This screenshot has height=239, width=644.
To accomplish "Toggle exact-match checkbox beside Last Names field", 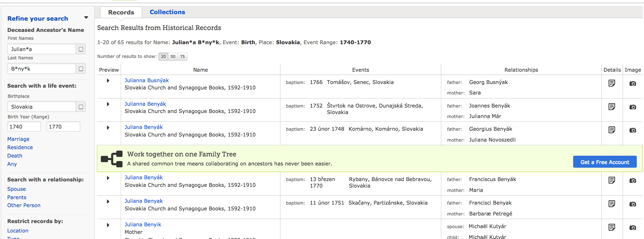I will [81, 69].
